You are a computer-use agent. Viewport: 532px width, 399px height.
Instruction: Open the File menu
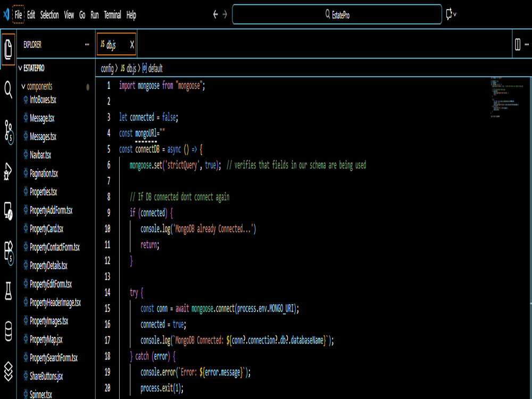pos(18,15)
